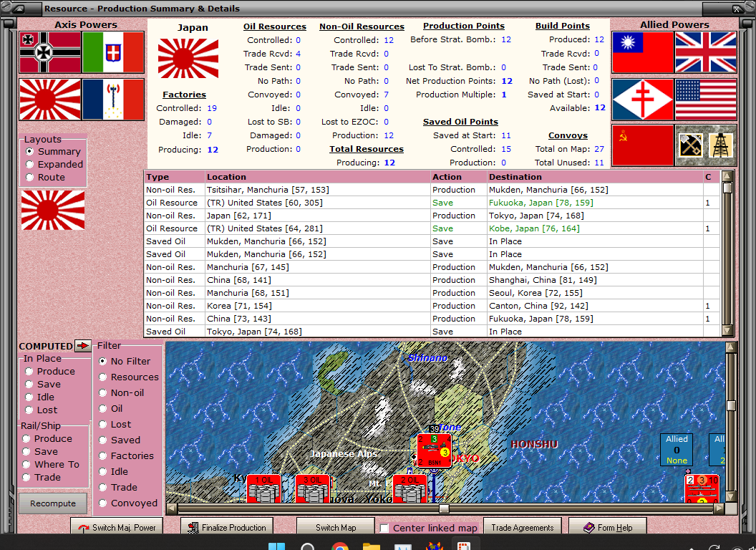The width and height of the screenshot is (756, 550).
Task: Click the Recompute button
Action: click(x=53, y=503)
